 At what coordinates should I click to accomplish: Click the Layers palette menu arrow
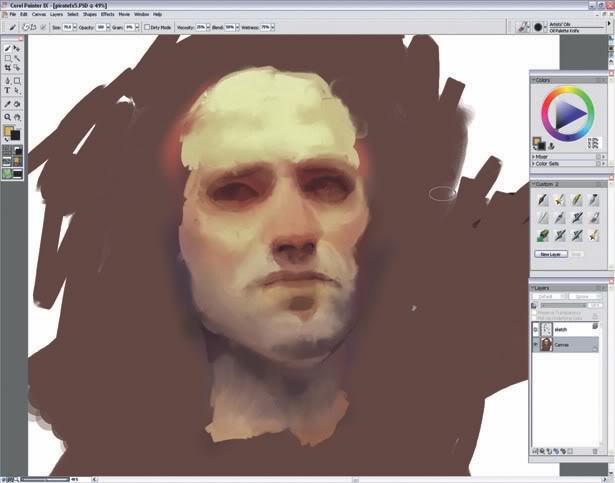[604, 288]
